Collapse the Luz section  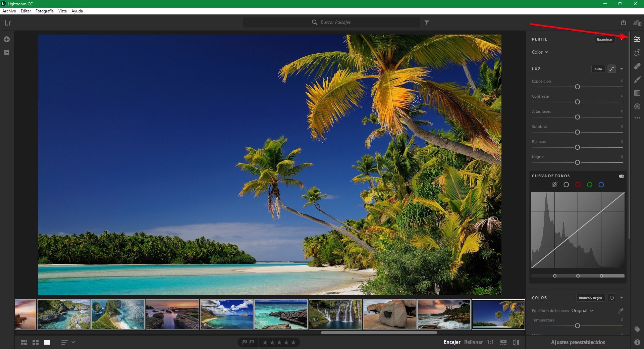point(622,69)
